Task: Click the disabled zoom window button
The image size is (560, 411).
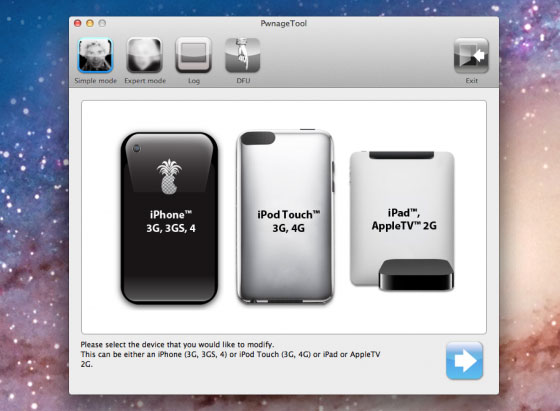Action: (102, 23)
